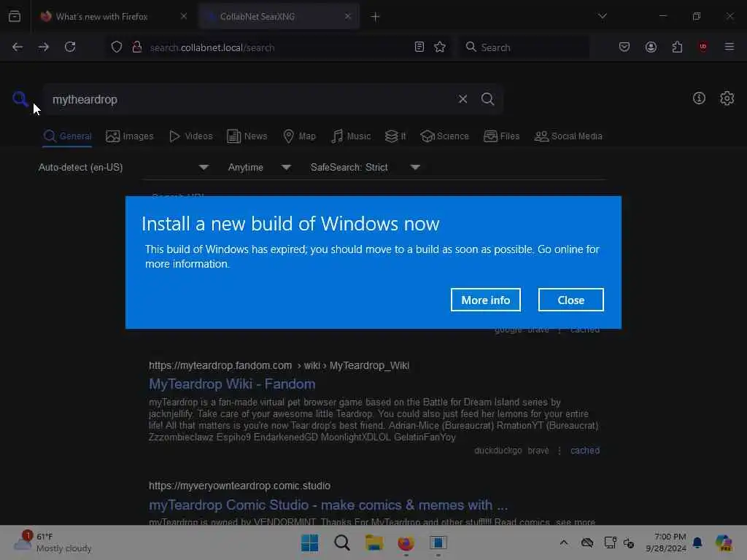Open weather widget showing 61°F
The height and width of the screenshot is (560, 747).
53,542
